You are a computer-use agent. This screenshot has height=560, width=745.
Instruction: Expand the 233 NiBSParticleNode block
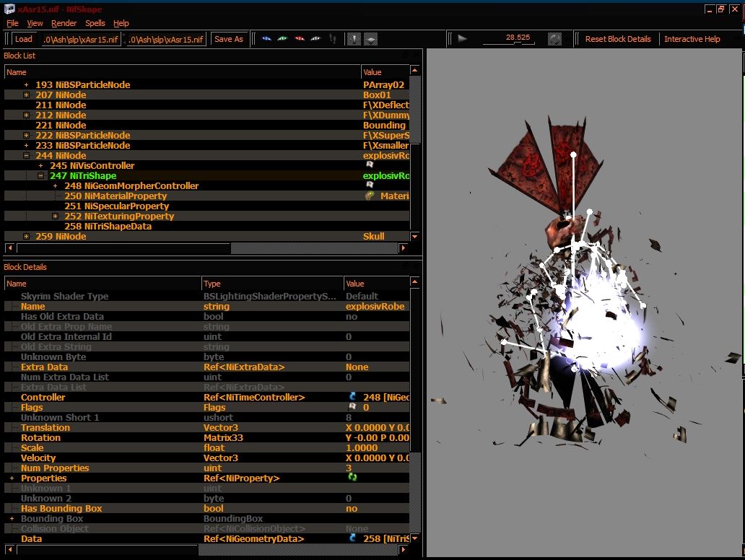coord(27,146)
